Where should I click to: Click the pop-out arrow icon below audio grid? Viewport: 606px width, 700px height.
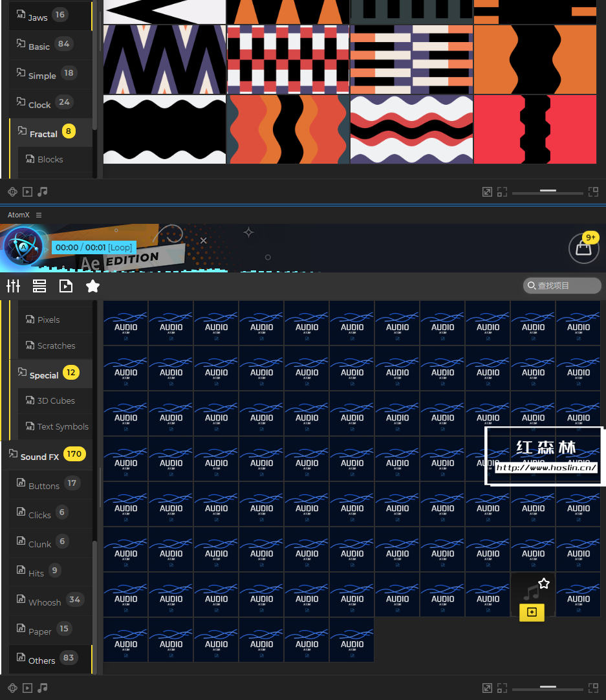coord(487,688)
